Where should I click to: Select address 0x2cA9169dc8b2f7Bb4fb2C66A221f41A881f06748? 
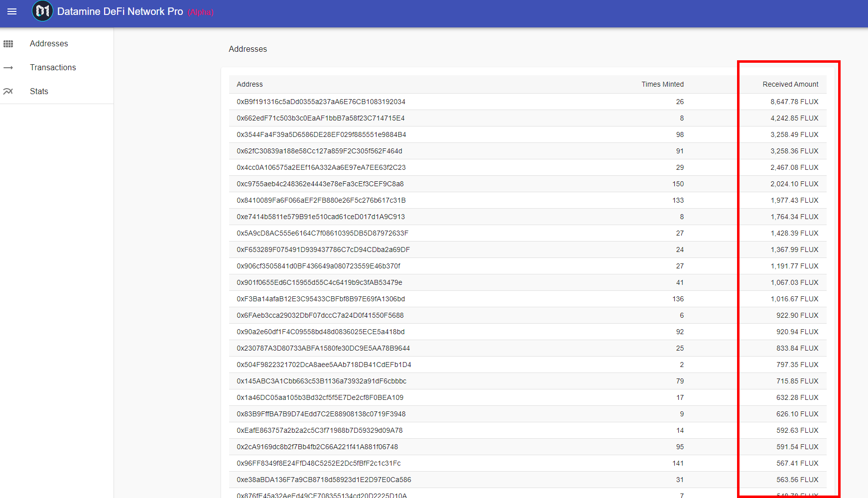[x=317, y=447]
